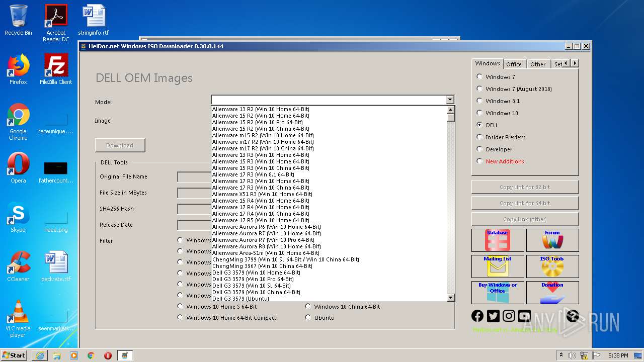
Task: Open the ISO Tools disc icon
Action: click(x=552, y=266)
